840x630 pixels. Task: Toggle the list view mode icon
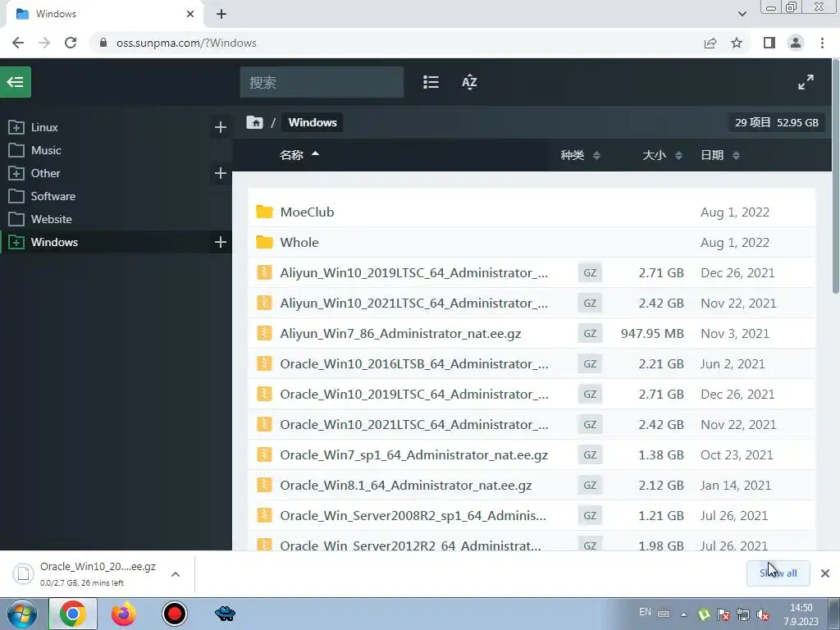pyautogui.click(x=431, y=82)
